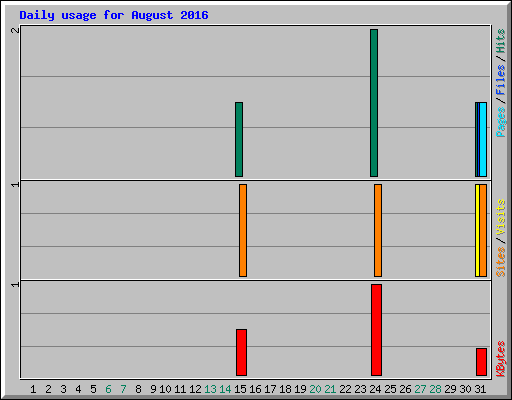Select the orange Sites bar for day 31

pos(483,230)
